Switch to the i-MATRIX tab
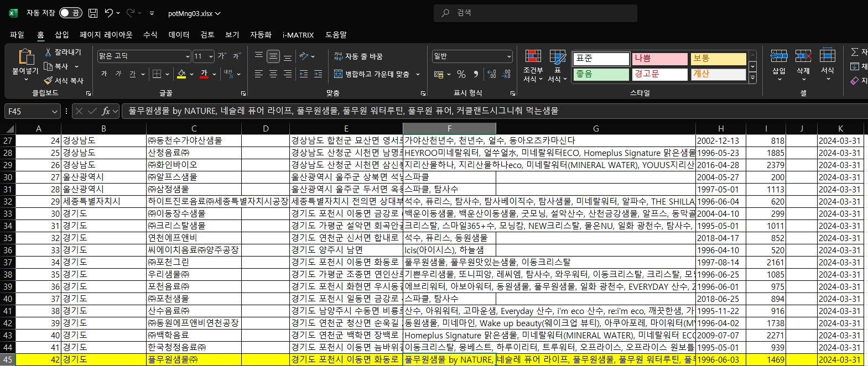868x366 pixels. click(x=298, y=35)
